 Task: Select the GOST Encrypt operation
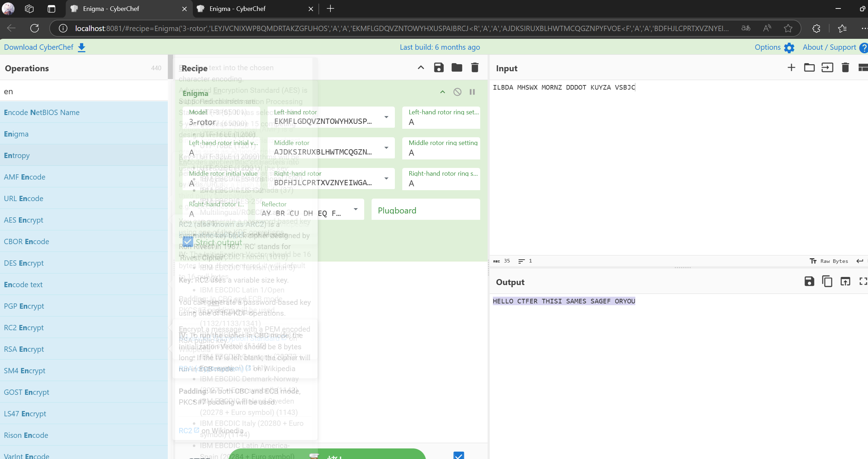coord(84,392)
